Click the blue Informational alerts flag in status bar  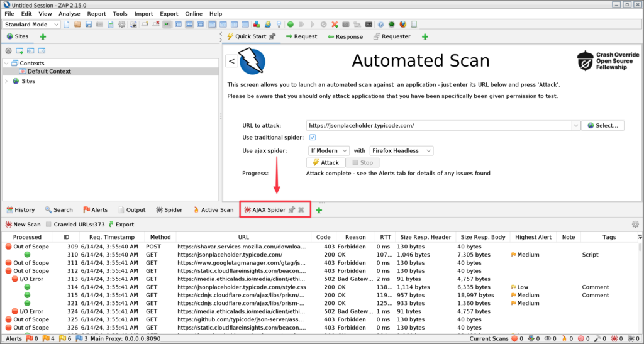coord(80,339)
